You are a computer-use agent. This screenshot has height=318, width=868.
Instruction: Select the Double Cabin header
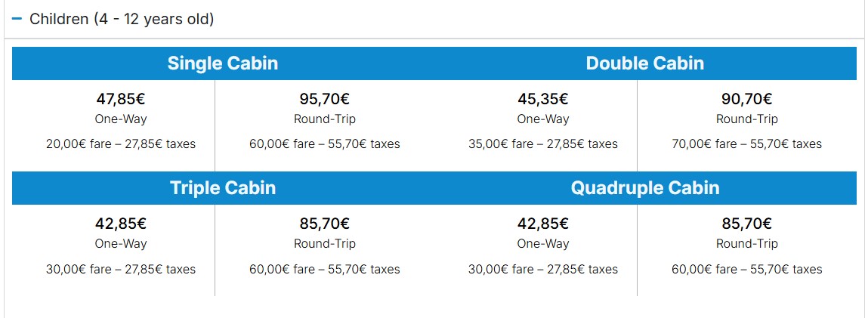645,63
